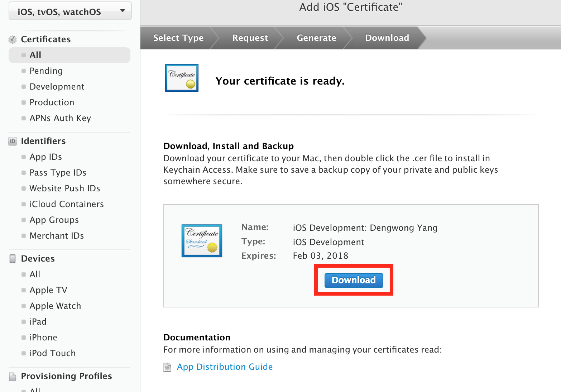The width and height of the screenshot is (561, 392).
Task: Select All under Devices
Action: point(35,274)
